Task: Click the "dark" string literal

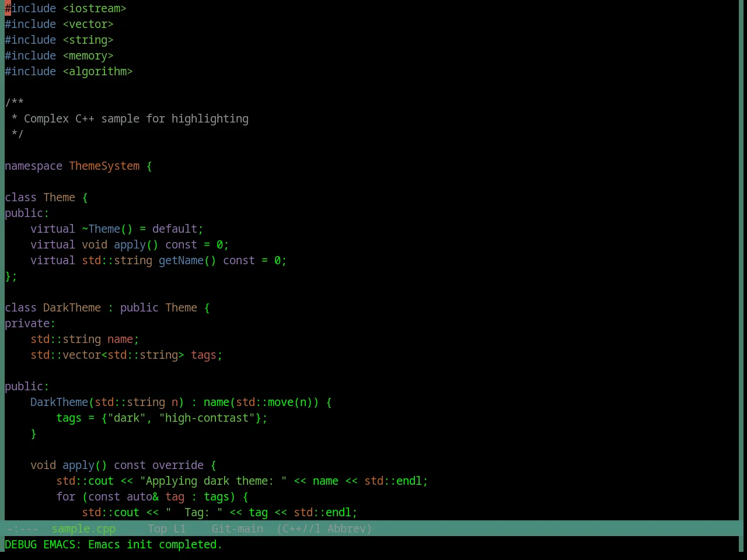Action: (127, 418)
